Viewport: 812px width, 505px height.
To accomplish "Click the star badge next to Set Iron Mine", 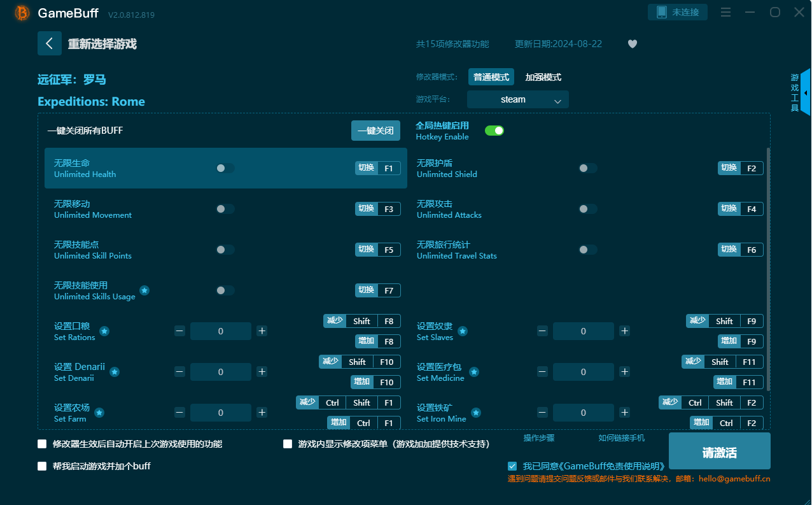I will [x=476, y=413].
